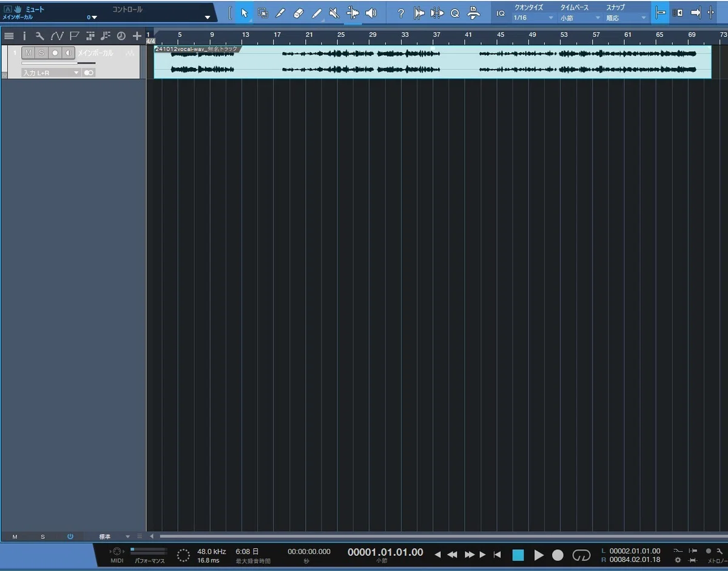Viewport: 728px width, 571px height.
Task: Add track with plus icon
Action: tap(137, 36)
